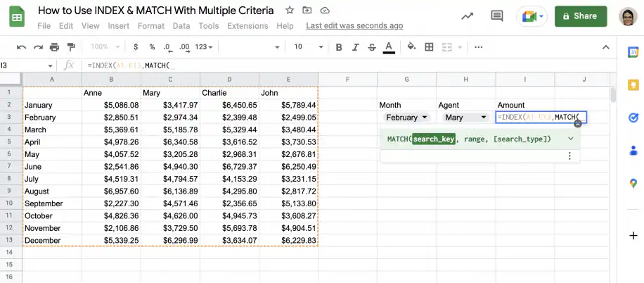This screenshot has height=283, width=644.
Task: Open Google Keep side panel
Action: pos(633,84)
